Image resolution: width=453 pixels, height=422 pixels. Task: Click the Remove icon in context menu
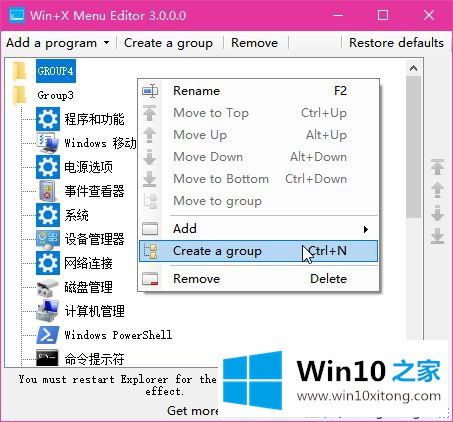(x=150, y=279)
